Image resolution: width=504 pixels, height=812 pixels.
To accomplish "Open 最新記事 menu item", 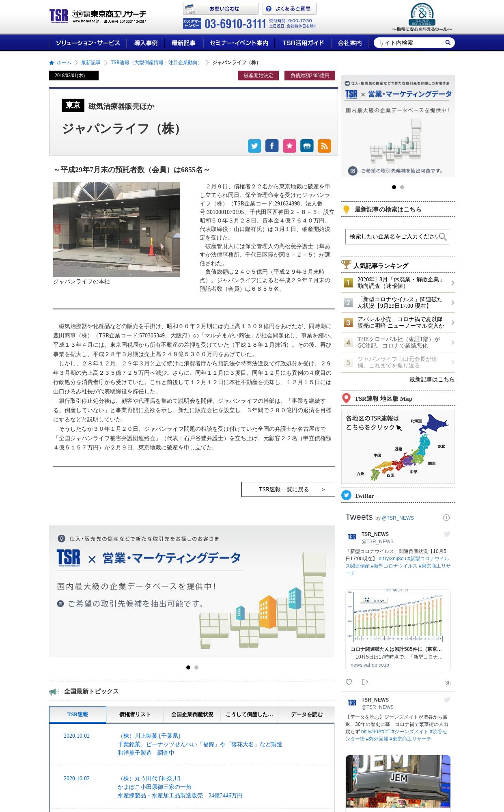I will pyautogui.click(x=183, y=43).
